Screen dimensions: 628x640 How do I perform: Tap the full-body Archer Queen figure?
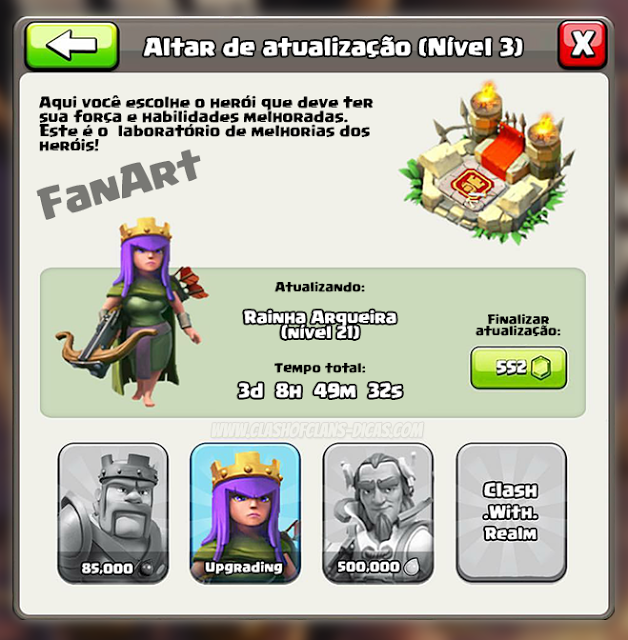click(x=132, y=312)
